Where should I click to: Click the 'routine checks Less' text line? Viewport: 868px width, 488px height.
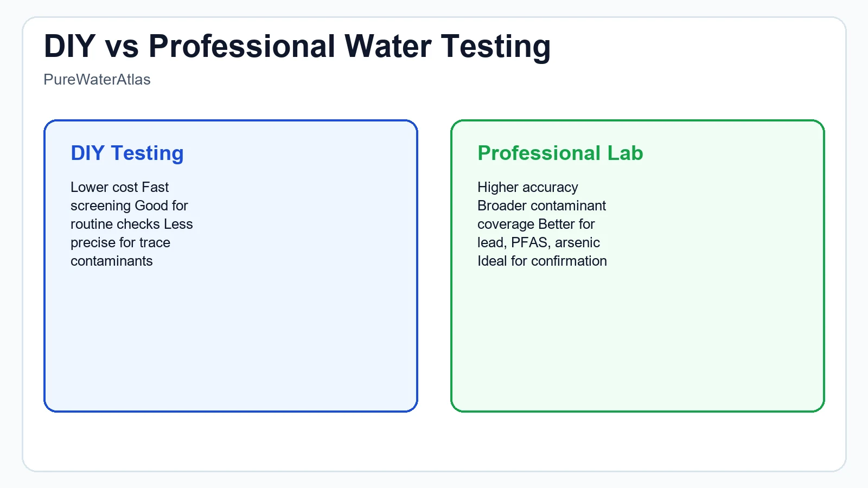[131, 224]
